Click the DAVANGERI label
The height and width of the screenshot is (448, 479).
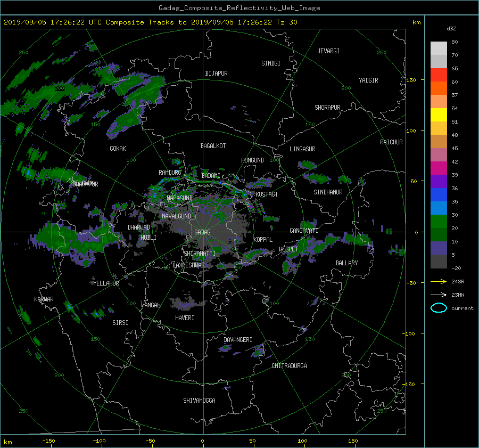[238, 340]
